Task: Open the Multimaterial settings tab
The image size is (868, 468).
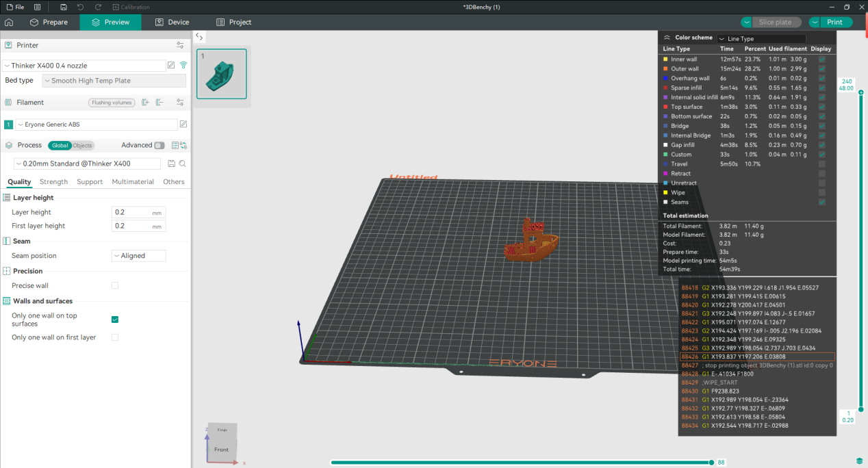Action: tap(133, 182)
